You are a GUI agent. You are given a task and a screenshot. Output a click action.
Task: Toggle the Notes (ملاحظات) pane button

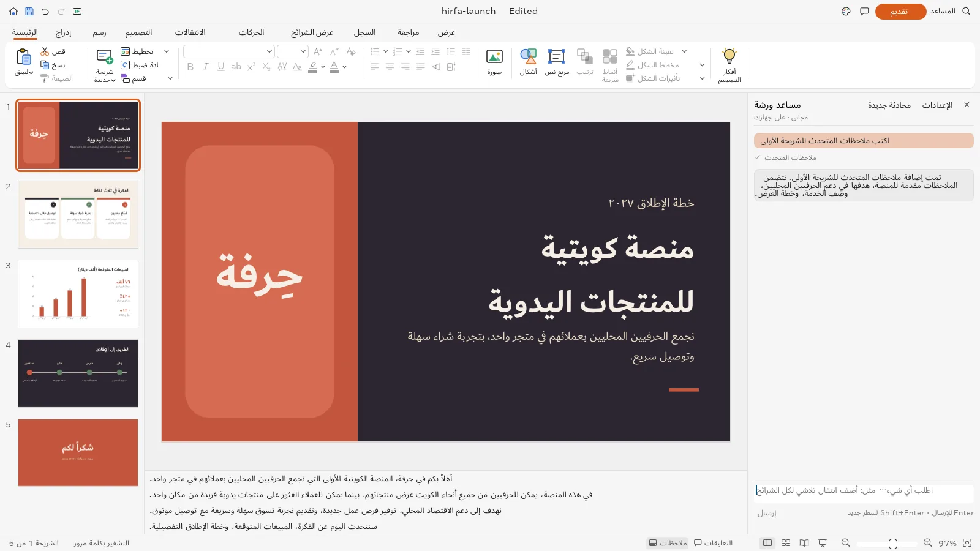coord(668,543)
